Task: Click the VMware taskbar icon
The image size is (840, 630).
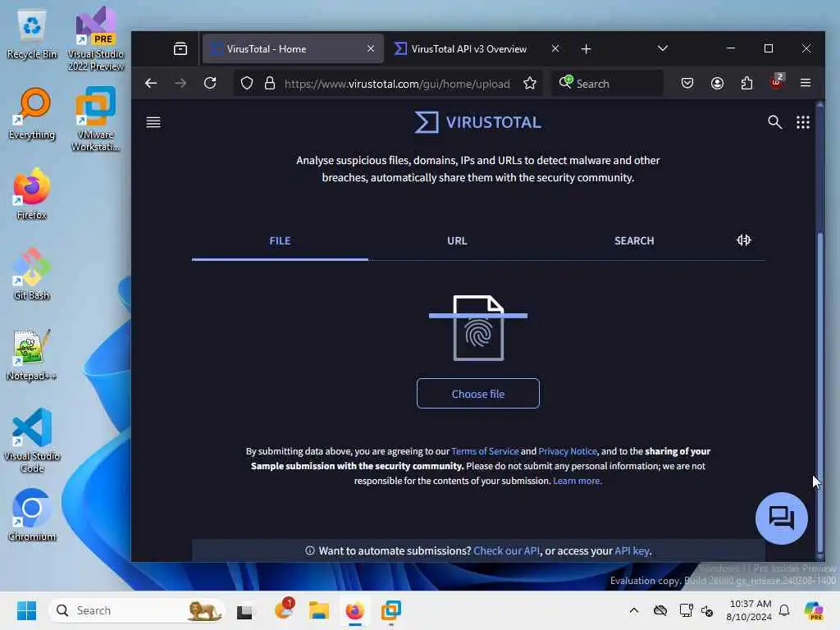Action: [391, 610]
